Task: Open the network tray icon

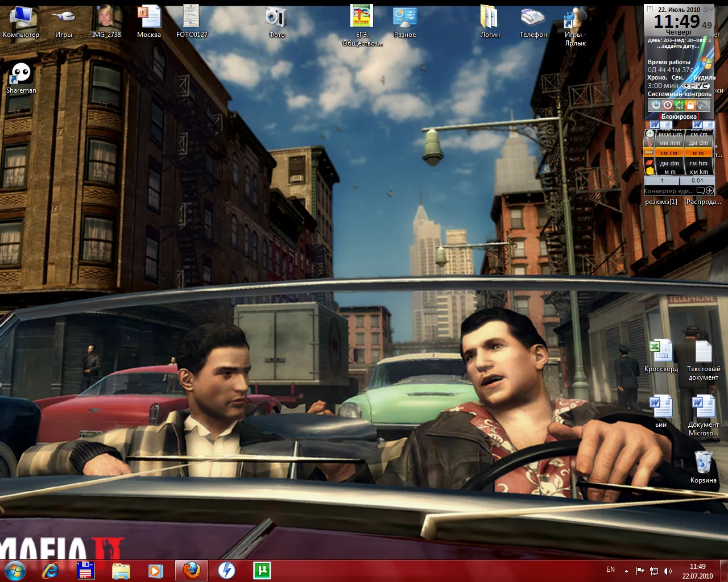Action: (654, 571)
